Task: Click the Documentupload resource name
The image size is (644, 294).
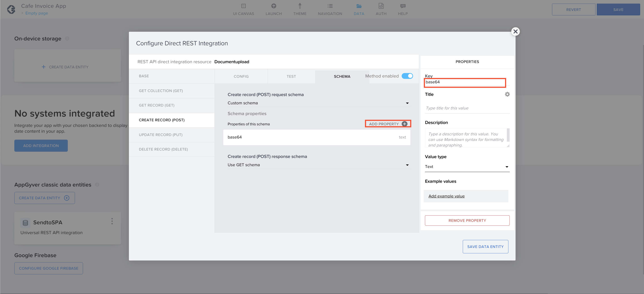Action: click(x=232, y=62)
